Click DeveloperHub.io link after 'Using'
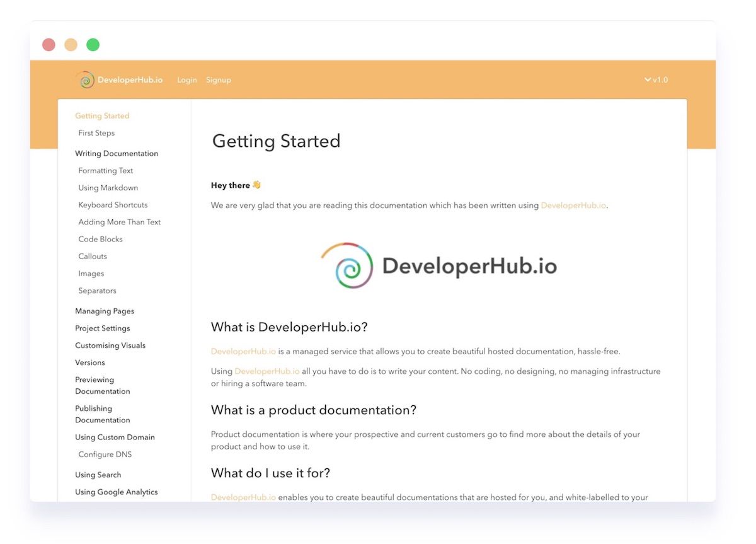 point(267,371)
